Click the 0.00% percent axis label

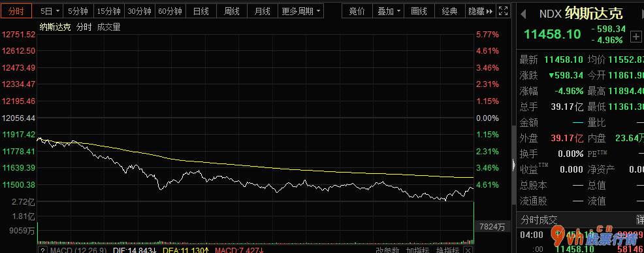tap(487, 118)
